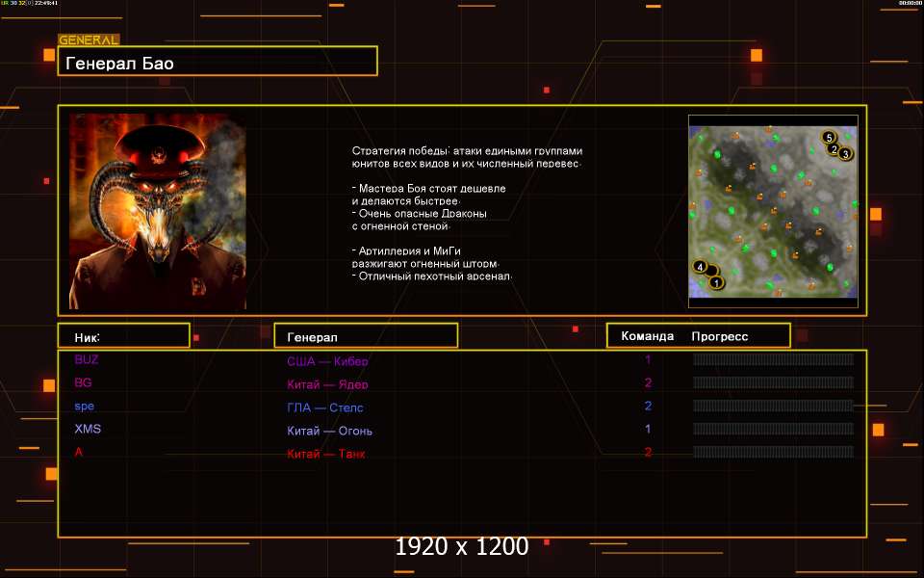Click the progress bar in spe's row
924x578 pixels.
(x=773, y=406)
